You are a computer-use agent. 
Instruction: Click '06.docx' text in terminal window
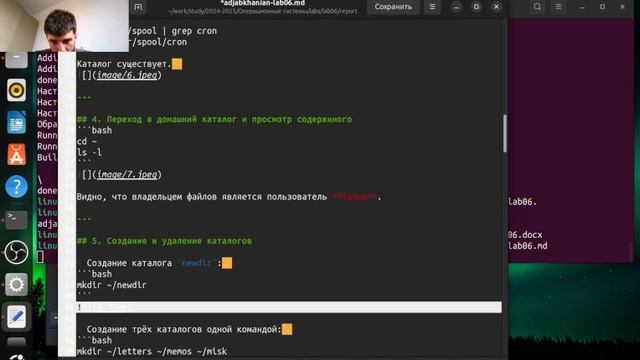(525, 235)
